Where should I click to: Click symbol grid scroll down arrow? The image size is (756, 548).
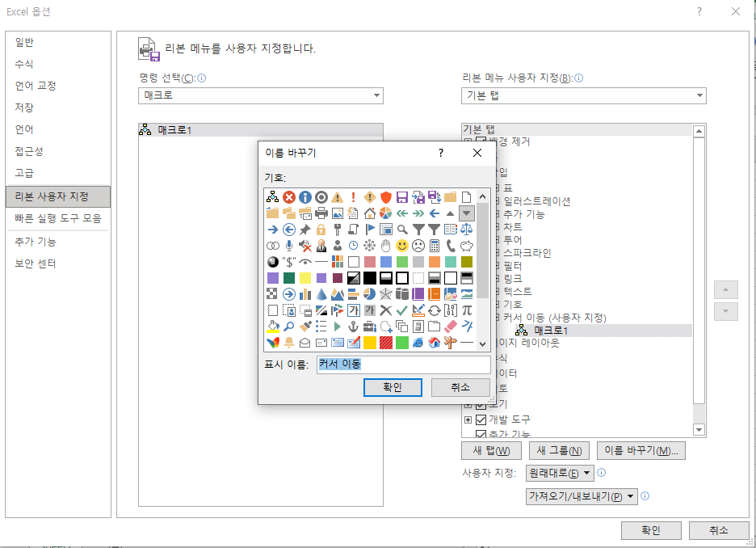tap(483, 344)
